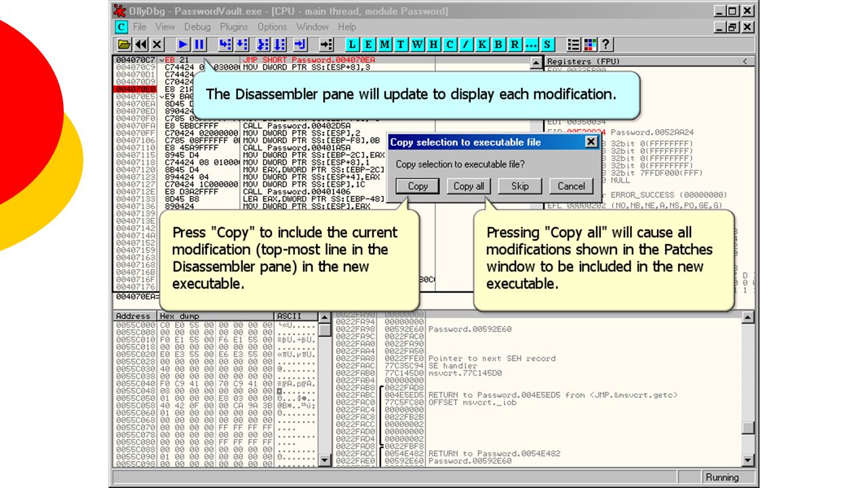Image resolution: width=868 pixels, height=488 pixels.
Task: Click stack pane scrollbar down arrow
Action: coord(748,461)
